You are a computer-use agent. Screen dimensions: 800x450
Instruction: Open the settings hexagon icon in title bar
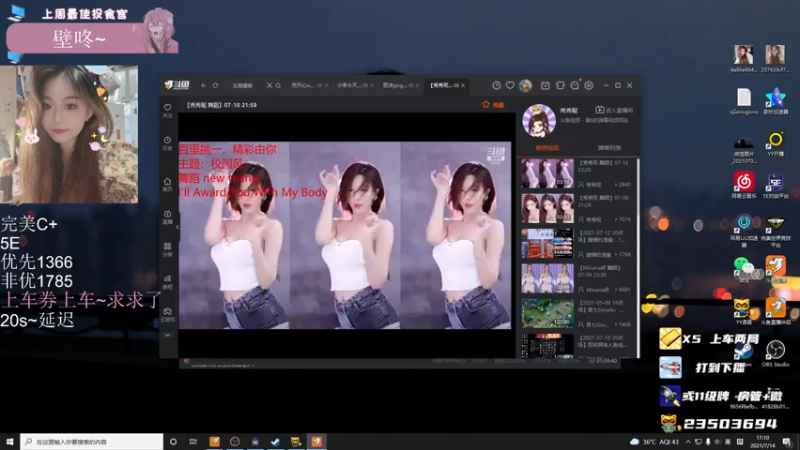pyautogui.click(x=589, y=85)
